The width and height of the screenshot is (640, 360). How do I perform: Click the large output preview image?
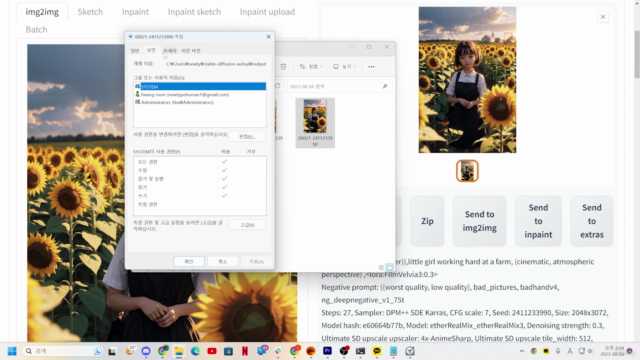coord(467,80)
